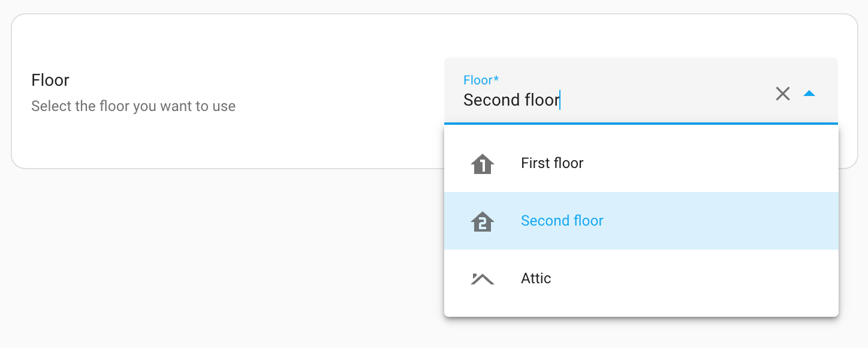
Task: Click the Floor heading label
Action: pyautogui.click(x=50, y=80)
